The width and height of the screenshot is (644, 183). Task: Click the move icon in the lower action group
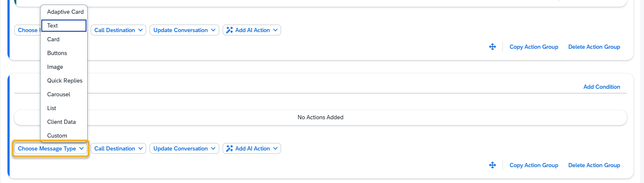(492, 165)
